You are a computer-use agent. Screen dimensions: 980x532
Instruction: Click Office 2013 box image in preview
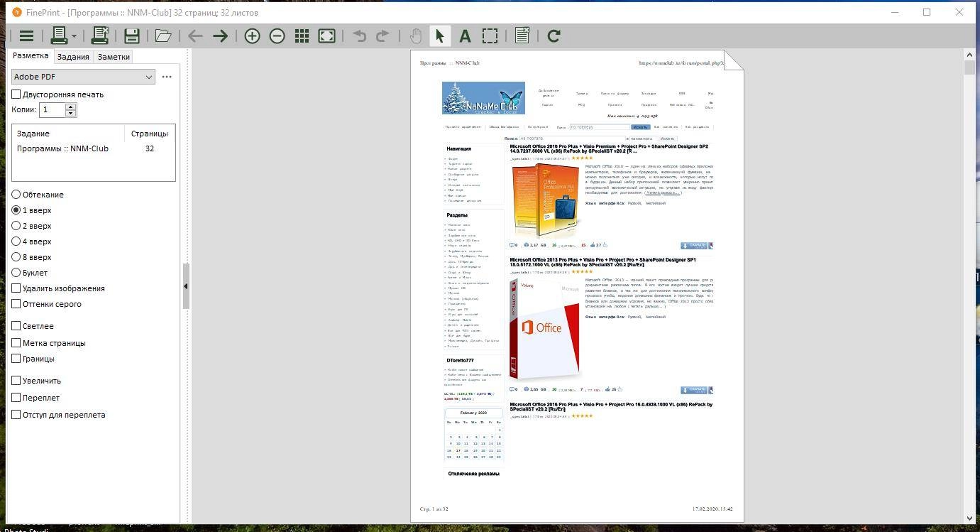[546, 329]
